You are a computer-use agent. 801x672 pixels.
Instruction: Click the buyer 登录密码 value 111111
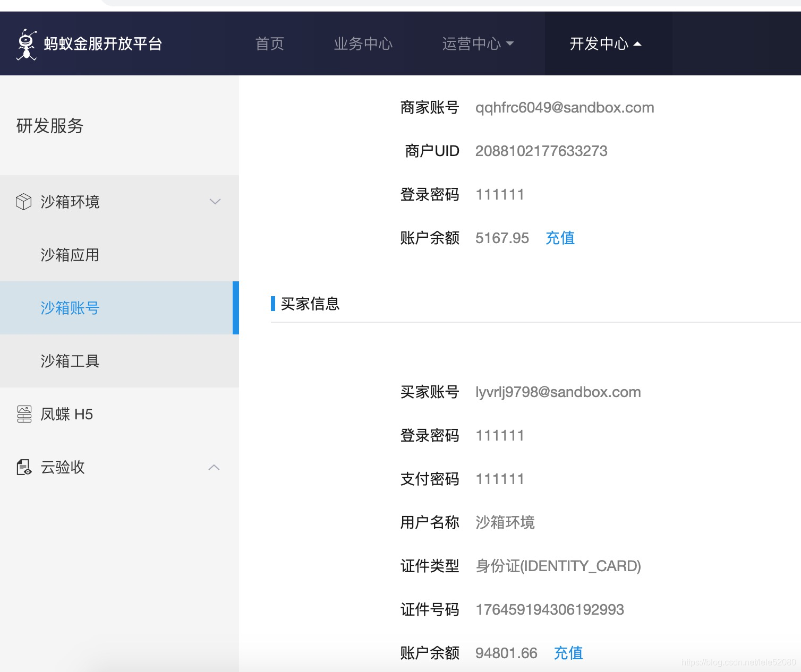[x=500, y=435]
